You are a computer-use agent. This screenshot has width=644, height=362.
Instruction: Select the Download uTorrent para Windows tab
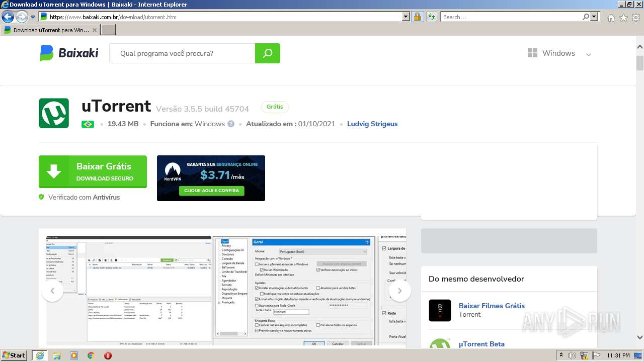(50, 30)
